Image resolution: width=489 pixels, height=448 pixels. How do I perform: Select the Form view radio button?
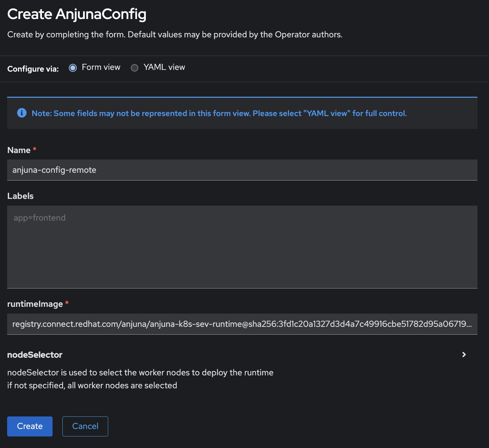pos(73,68)
